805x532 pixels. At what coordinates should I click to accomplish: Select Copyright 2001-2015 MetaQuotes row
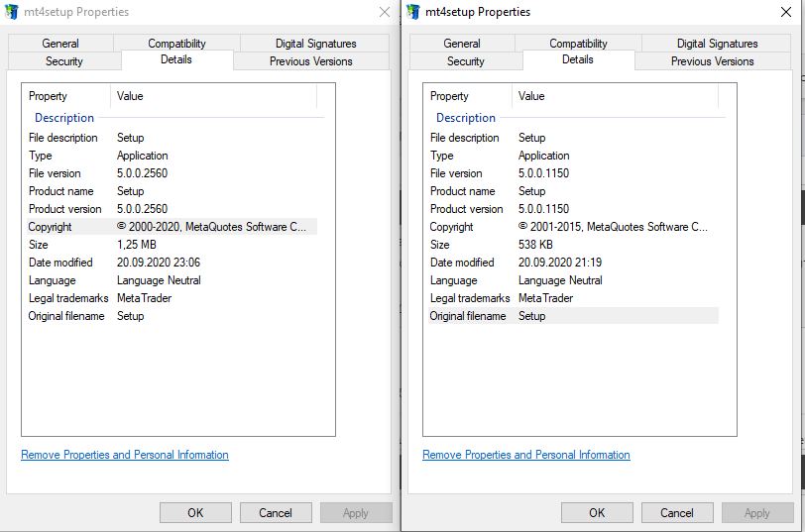click(x=573, y=227)
